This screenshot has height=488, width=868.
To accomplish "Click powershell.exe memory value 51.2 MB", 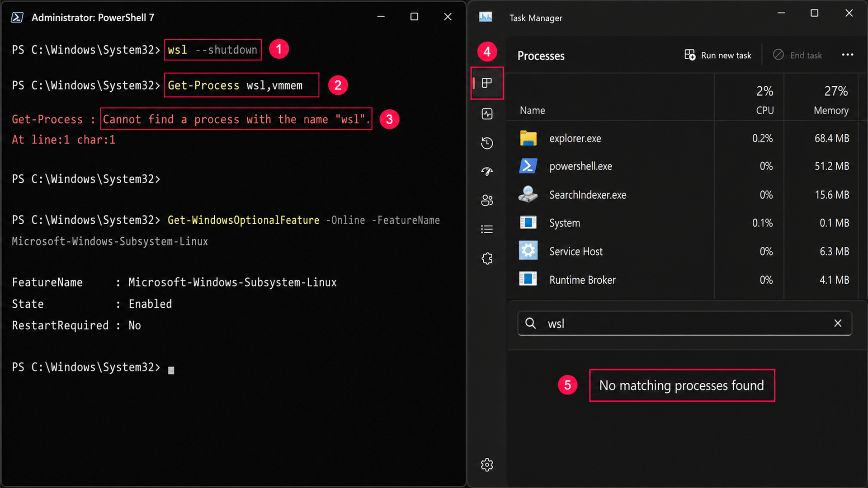I will point(832,166).
